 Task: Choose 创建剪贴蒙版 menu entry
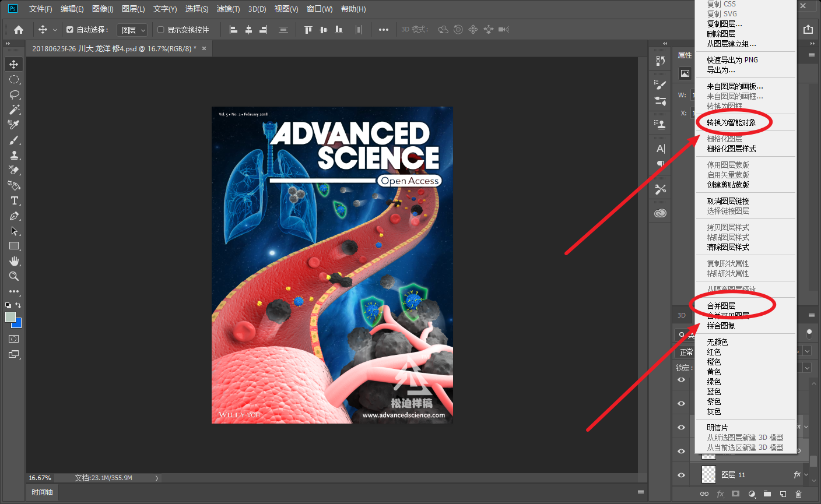point(745,185)
